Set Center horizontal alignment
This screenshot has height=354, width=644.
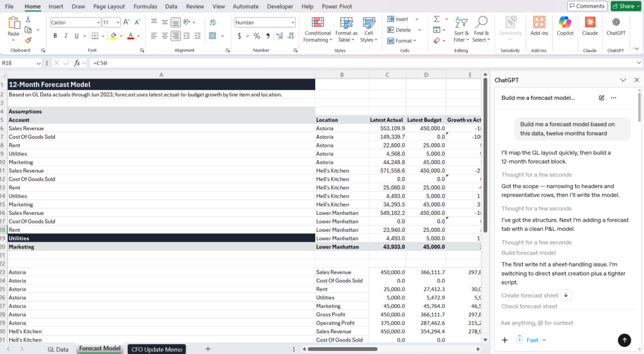point(165,36)
